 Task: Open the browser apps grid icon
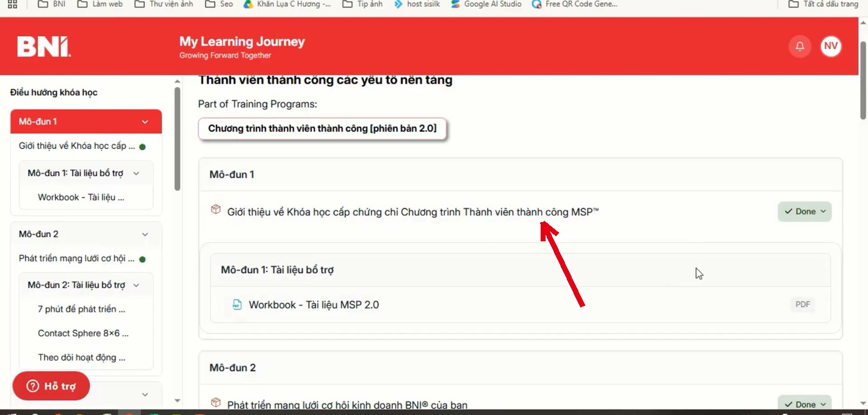(x=12, y=4)
